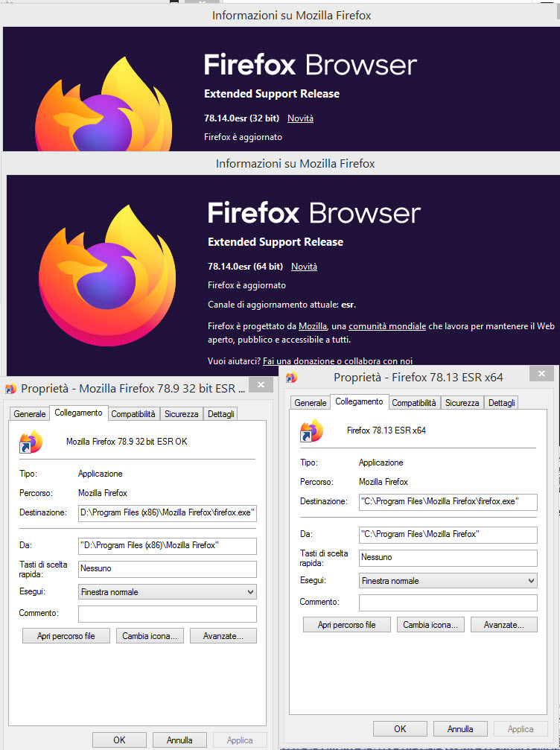Click OK in Firefox 78.9 32 bit properties

(119, 740)
